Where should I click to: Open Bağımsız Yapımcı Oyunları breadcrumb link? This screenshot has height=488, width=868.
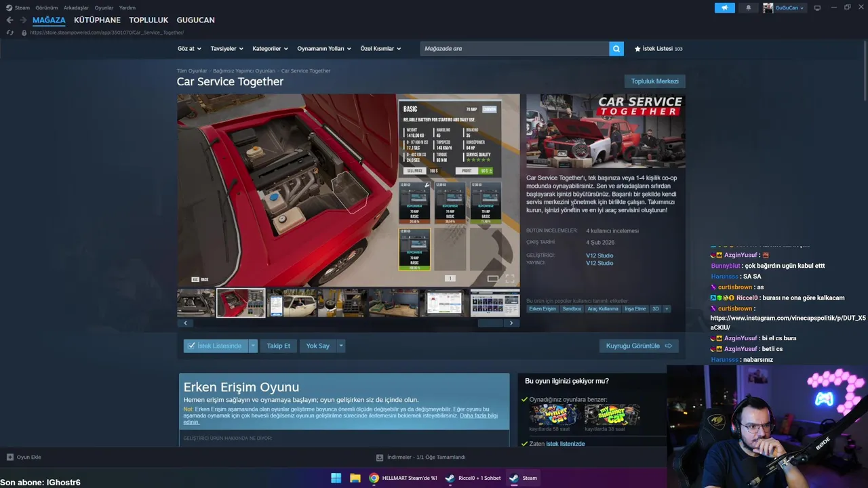244,70
